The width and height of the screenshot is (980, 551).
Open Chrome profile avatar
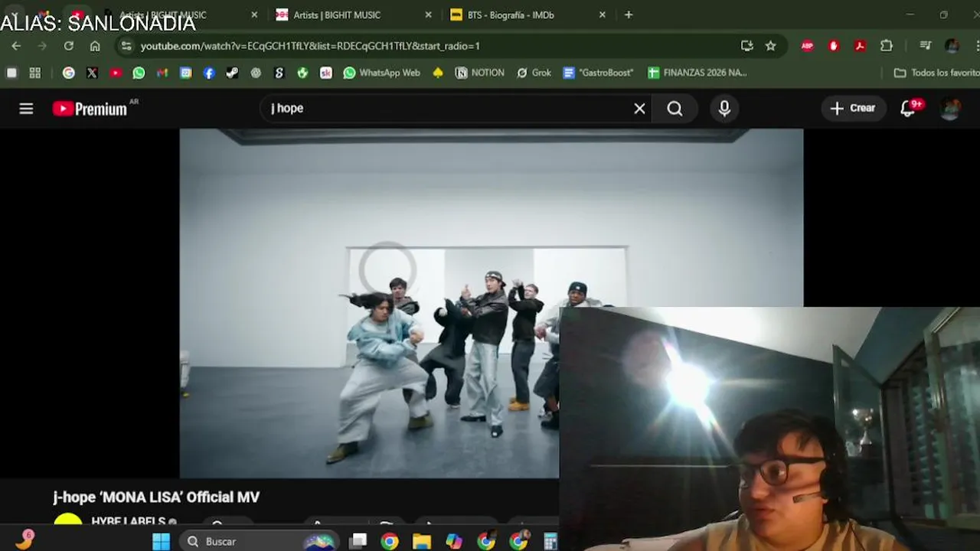click(x=952, y=46)
